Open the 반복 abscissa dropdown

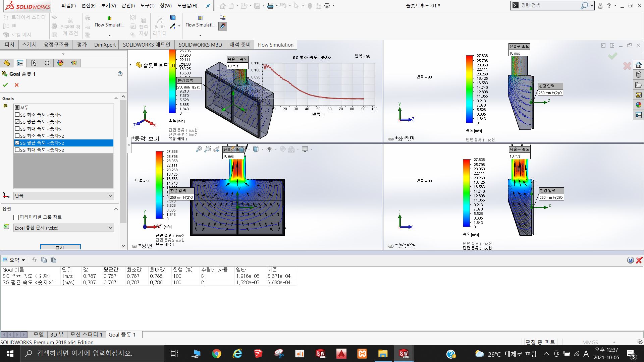[64, 196]
